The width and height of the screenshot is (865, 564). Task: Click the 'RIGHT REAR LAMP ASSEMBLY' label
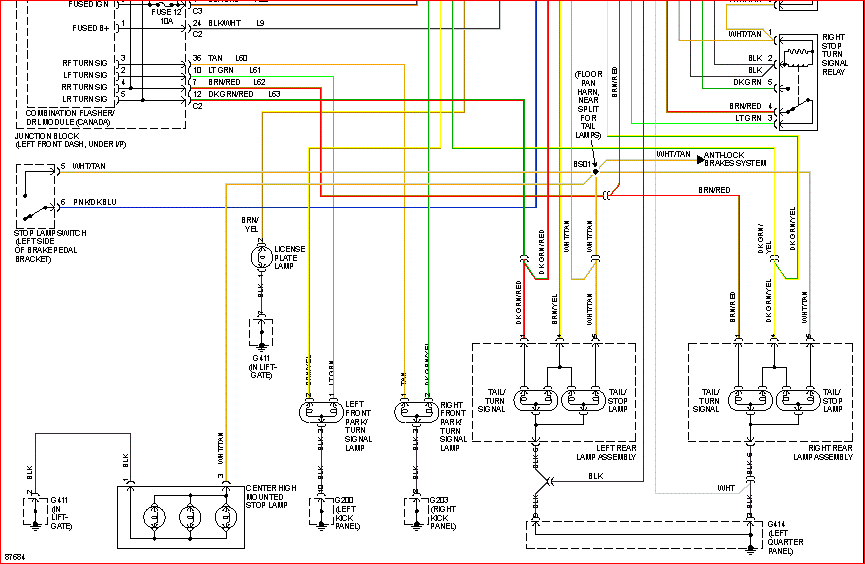coord(823,453)
